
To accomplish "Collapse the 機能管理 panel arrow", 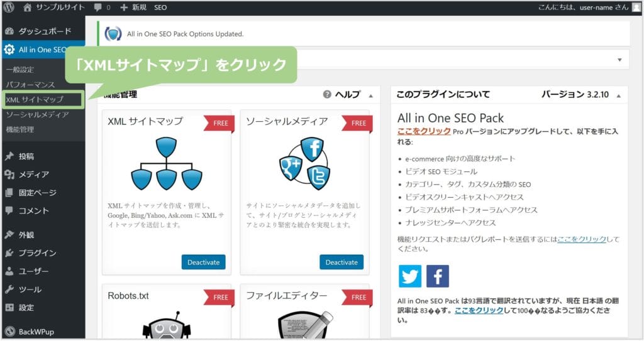I will coord(371,95).
